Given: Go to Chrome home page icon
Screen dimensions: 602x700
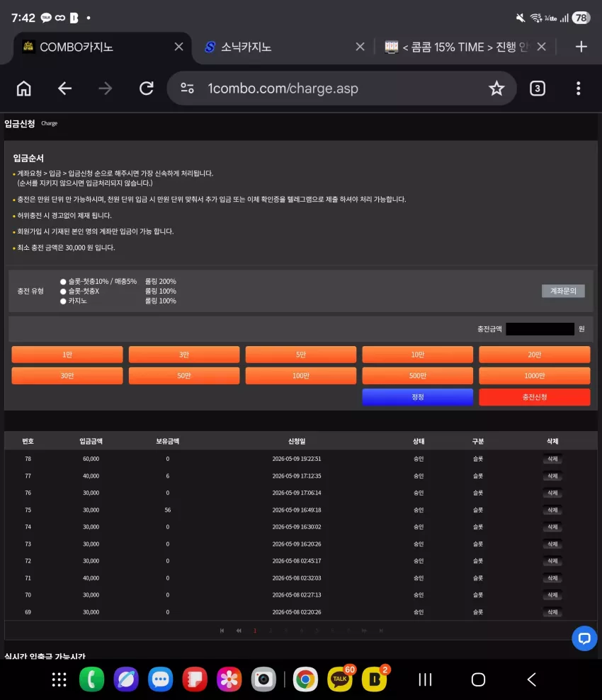Looking at the screenshot, I should 23,88.
